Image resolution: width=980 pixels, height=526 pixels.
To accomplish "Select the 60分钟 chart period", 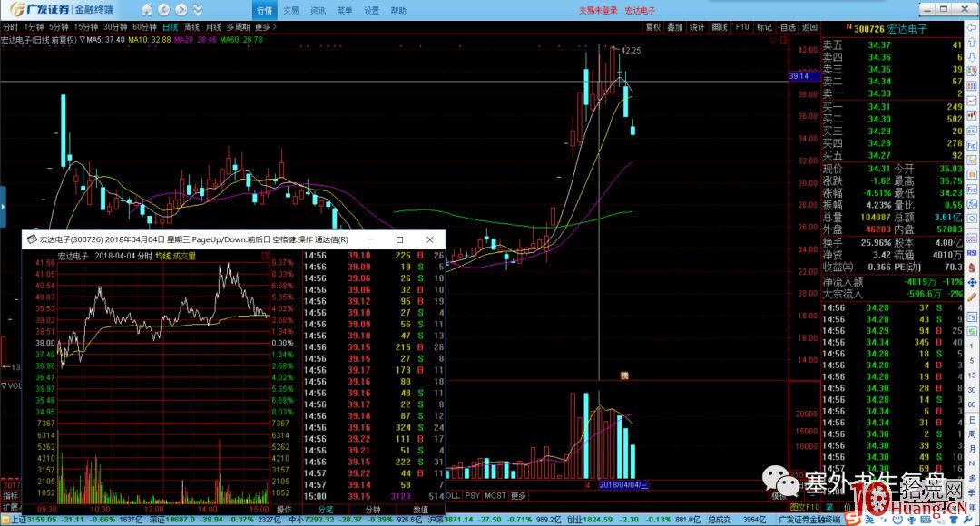I will 145,27.
